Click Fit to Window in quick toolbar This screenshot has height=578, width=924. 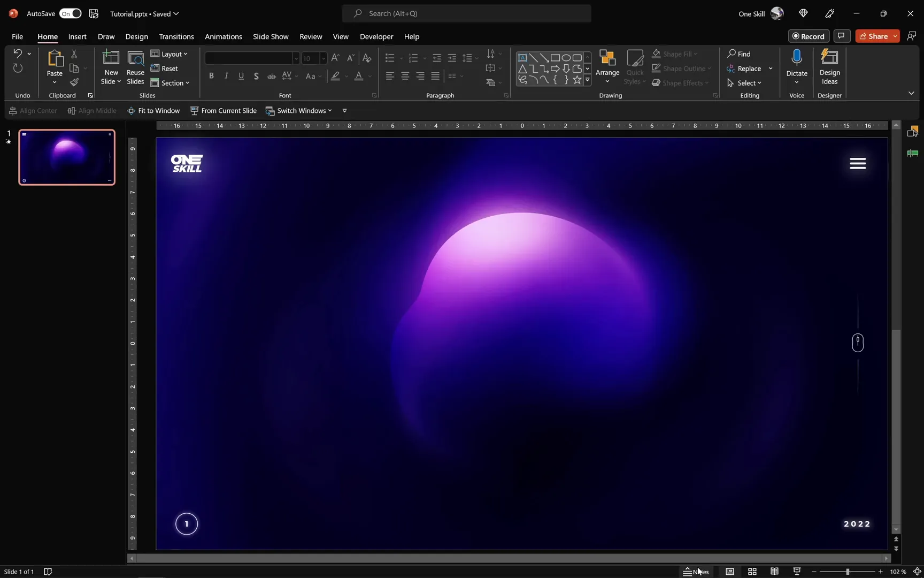153,111
